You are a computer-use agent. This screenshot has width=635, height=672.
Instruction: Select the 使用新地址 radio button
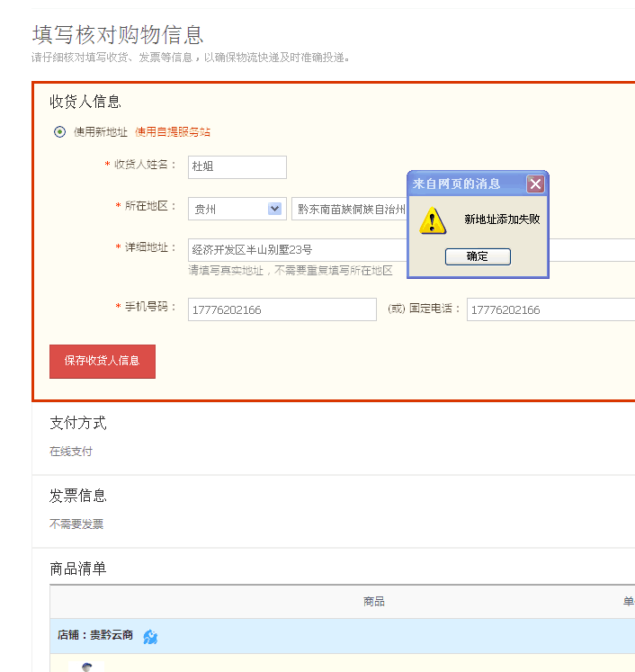[x=59, y=131]
